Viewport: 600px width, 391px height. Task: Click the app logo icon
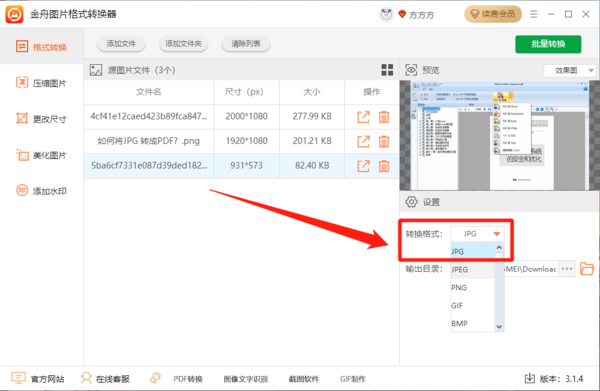pos(14,14)
